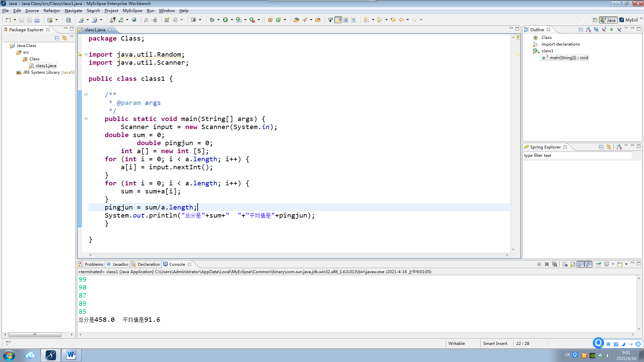Click the Debug bug icon
This screenshot has height=362, width=644.
click(x=212, y=20)
